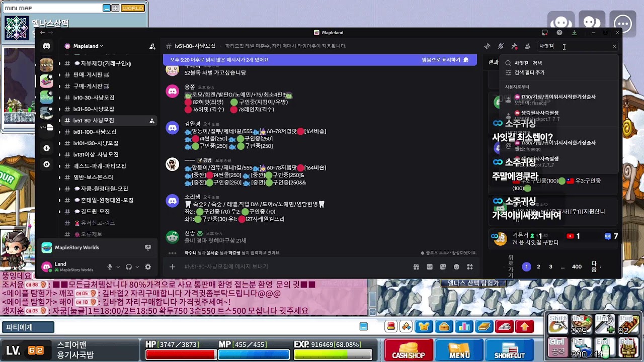This screenshot has height=362, width=644.
Task: Click the red up-arrow icon in game
Action: pos(525,327)
